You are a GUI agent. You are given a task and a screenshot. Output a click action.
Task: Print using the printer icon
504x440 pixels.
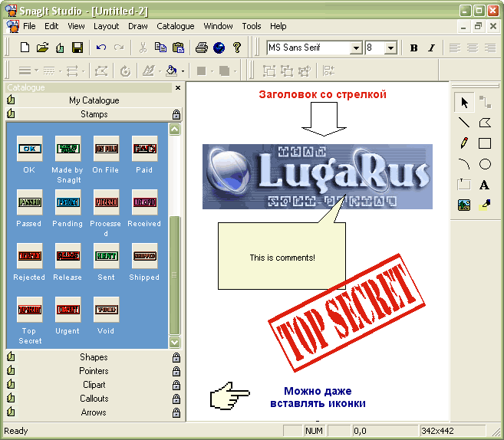click(x=202, y=48)
